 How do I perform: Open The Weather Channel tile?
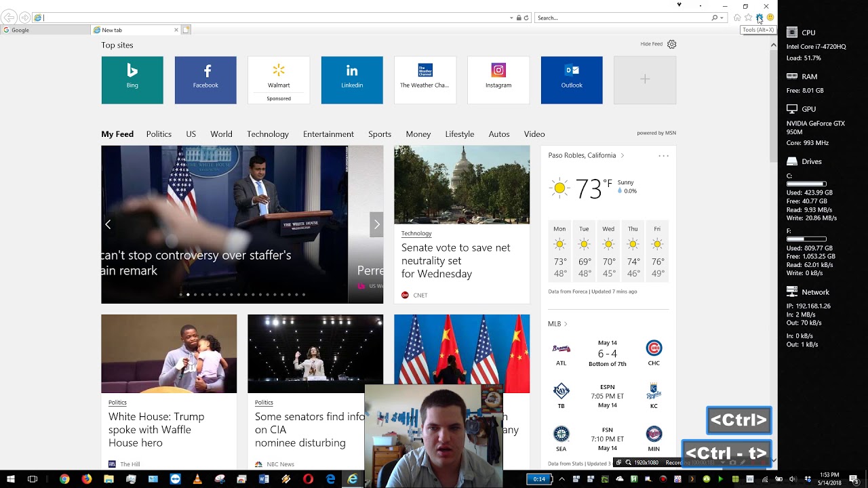click(x=425, y=80)
